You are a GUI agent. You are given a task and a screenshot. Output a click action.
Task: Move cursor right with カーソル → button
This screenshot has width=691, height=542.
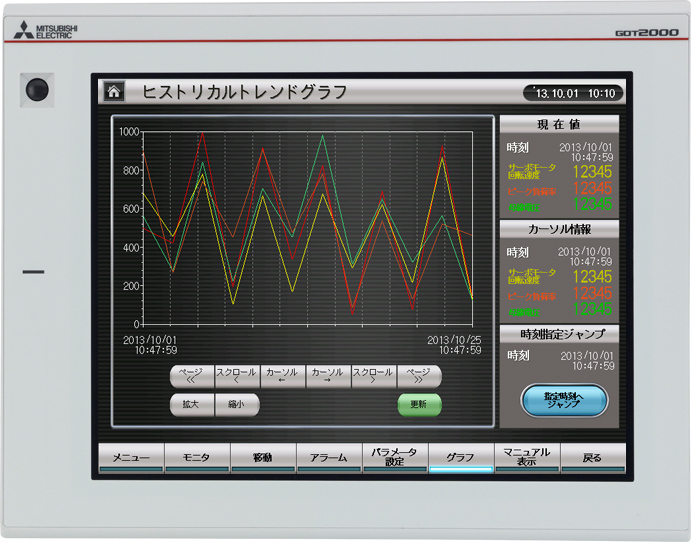click(328, 376)
